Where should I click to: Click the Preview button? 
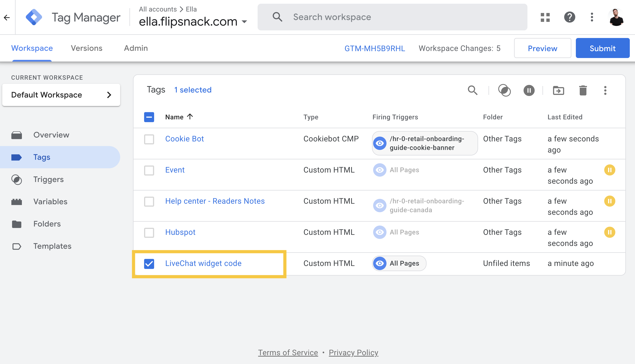pos(542,48)
